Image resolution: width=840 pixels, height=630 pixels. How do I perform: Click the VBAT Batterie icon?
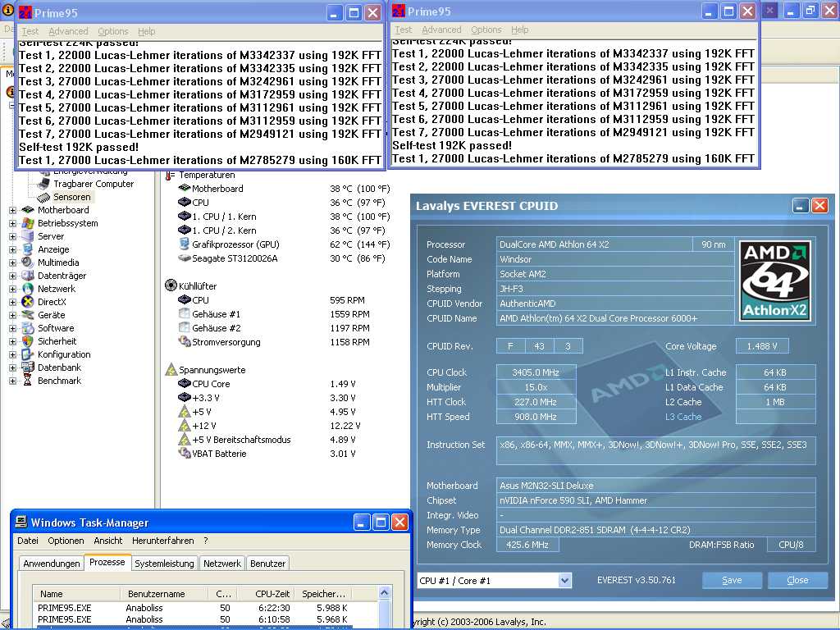pyautogui.click(x=185, y=453)
